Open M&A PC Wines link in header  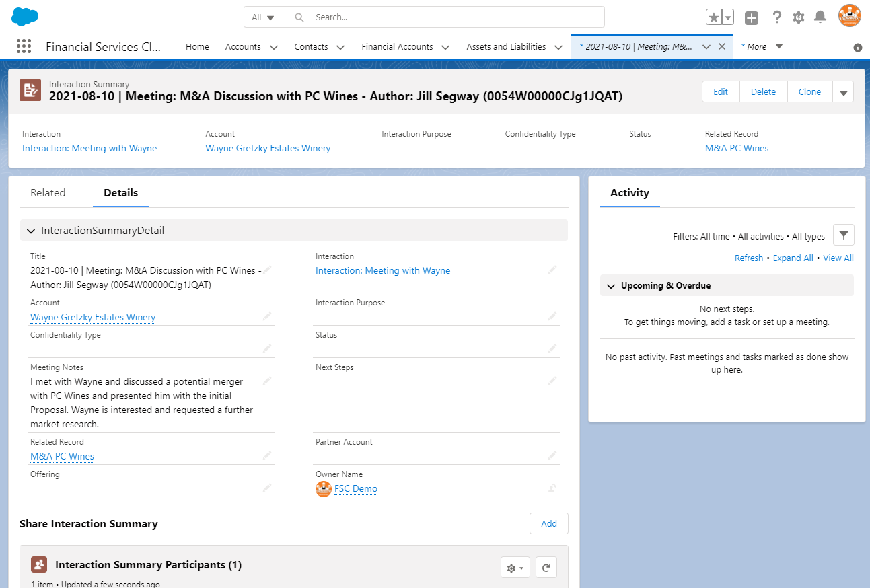[x=737, y=148]
